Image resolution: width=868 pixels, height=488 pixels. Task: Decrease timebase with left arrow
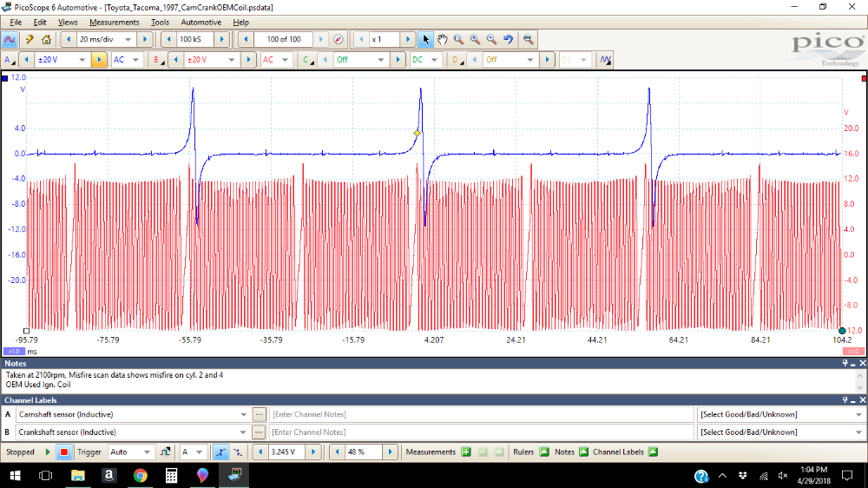click(x=69, y=39)
